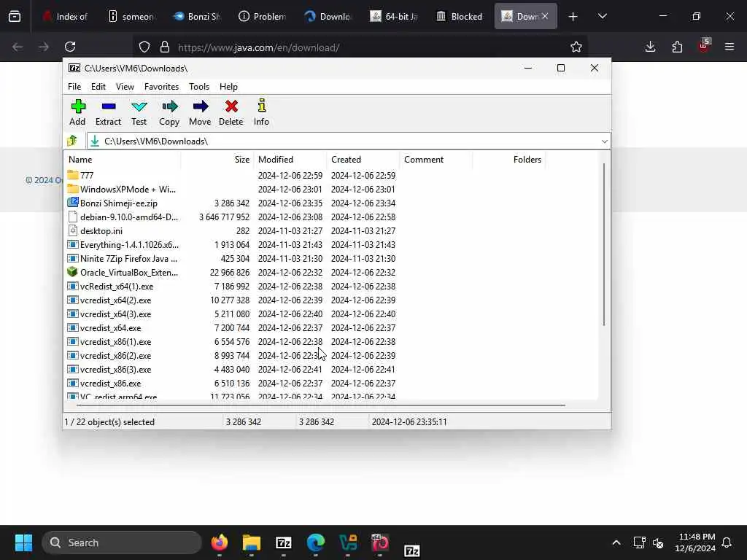Viewport: 747px width, 560px height.
Task: Click the uBlock extension icon with badge
Action: [704, 46]
